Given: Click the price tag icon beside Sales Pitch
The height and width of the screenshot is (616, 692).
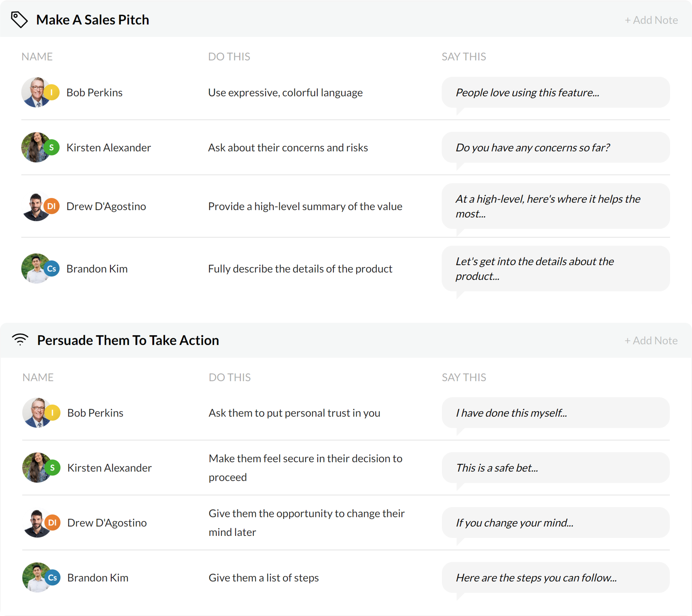Looking at the screenshot, I should [x=19, y=20].
